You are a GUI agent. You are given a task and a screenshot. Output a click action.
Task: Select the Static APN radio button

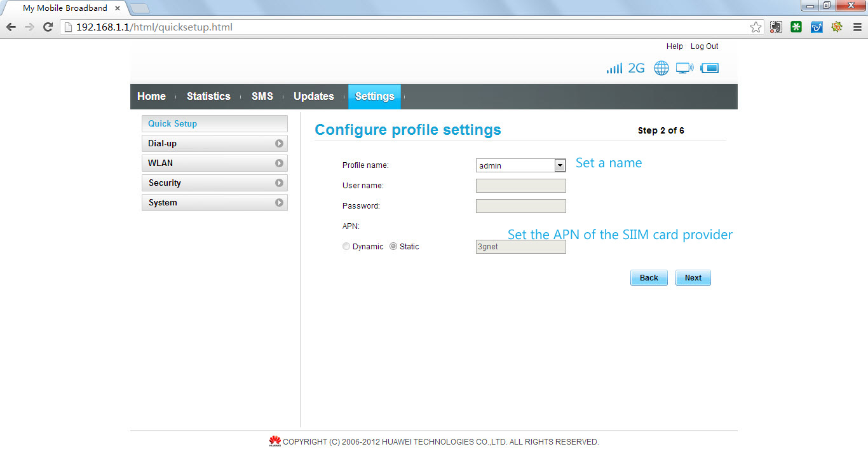[393, 247]
